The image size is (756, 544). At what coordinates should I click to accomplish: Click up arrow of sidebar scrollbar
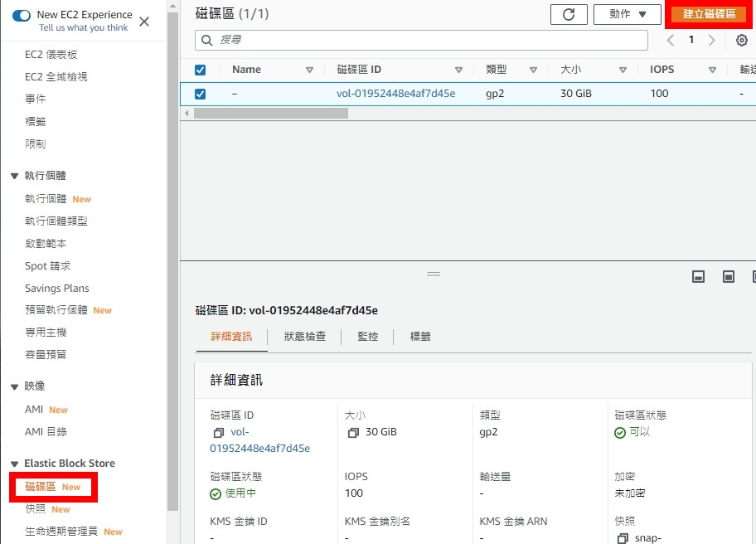pyautogui.click(x=172, y=7)
